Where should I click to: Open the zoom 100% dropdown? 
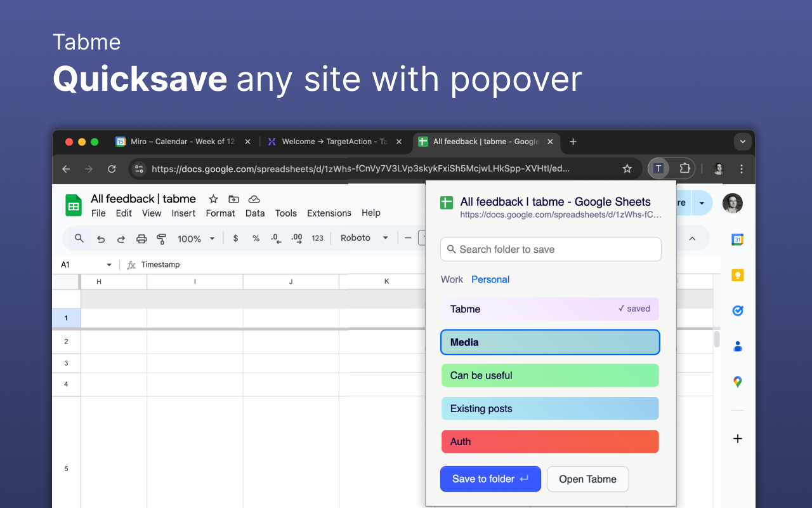pyautogui.click(x=197, y=239)
